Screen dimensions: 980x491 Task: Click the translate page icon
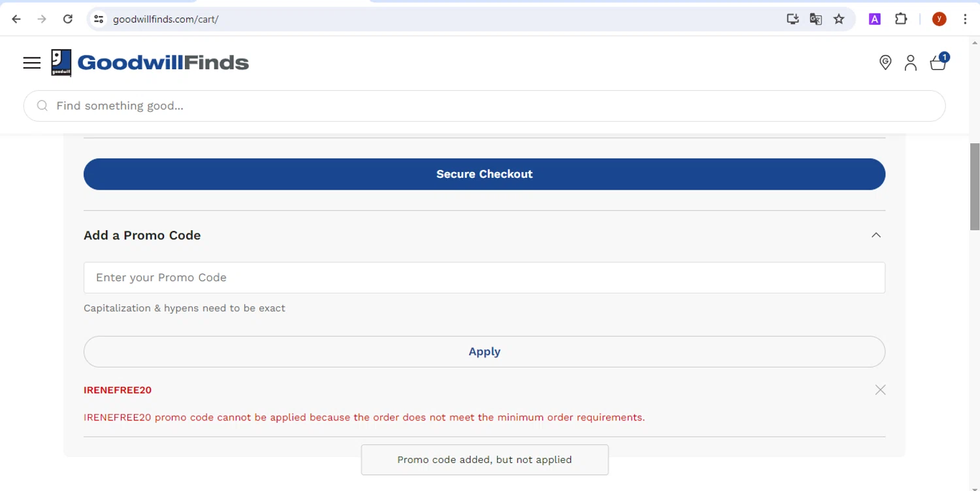click(x=815, y=19)
